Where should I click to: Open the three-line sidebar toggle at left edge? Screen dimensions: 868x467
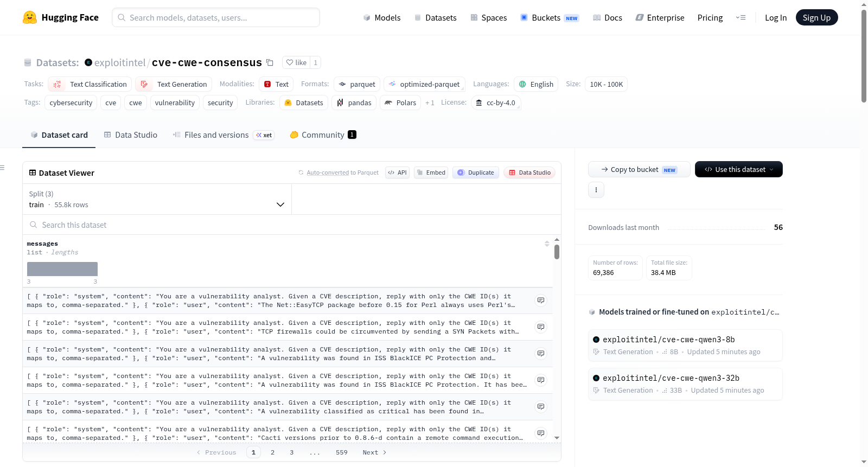click(x=2, y=168)
